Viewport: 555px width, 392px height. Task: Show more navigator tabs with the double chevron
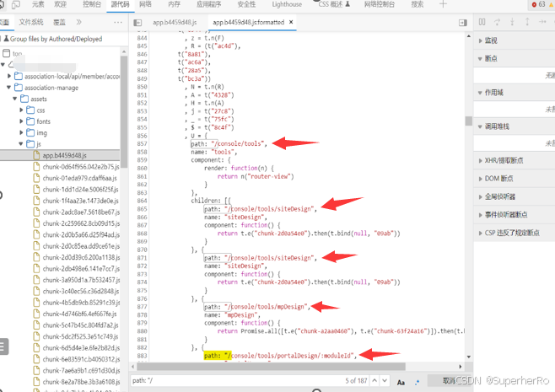[78, 22]
